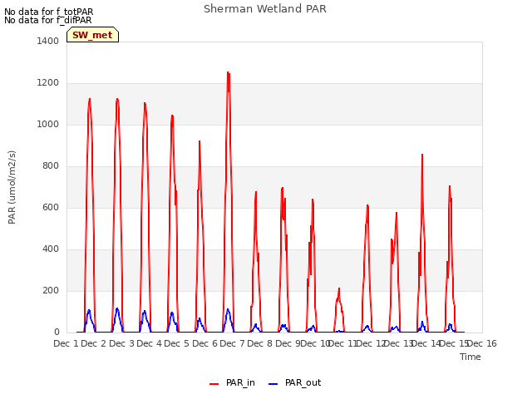Click the small PAR_in peak after Dec 10
532x399 pixels.
tap(338, 288)
